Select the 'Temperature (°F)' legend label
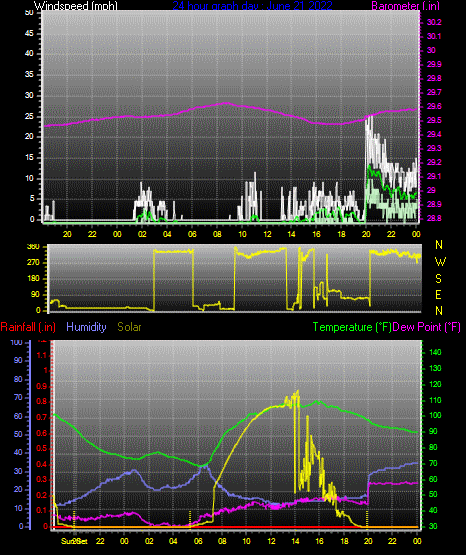 coord(352,327)
